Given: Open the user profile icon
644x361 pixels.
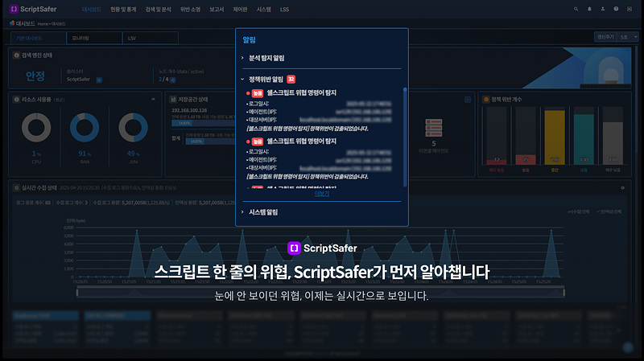Looking at the screenshot, I should pyautogui.click(x=602, y=9).
